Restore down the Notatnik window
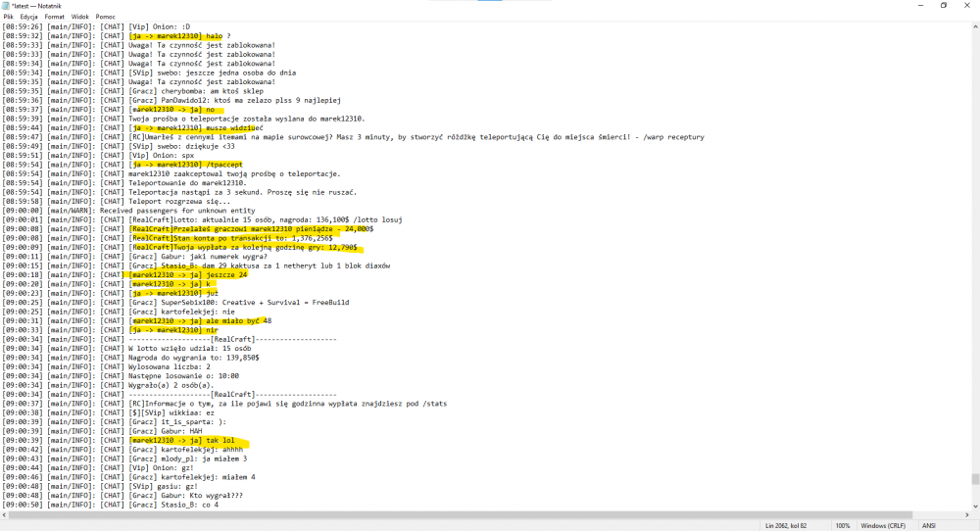Image resolution: width=980 pixels, height=531 pixels. pyautogui.click(x=944, y=5)
